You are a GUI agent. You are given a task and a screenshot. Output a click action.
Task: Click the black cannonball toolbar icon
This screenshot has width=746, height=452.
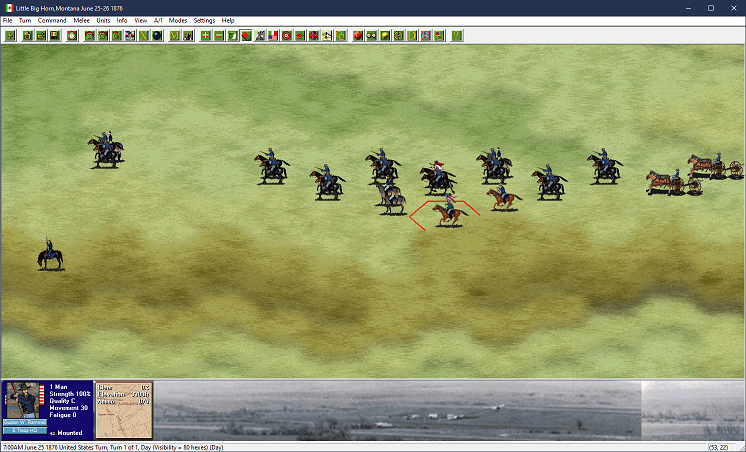pyautogui.click(x=157, y=36)
